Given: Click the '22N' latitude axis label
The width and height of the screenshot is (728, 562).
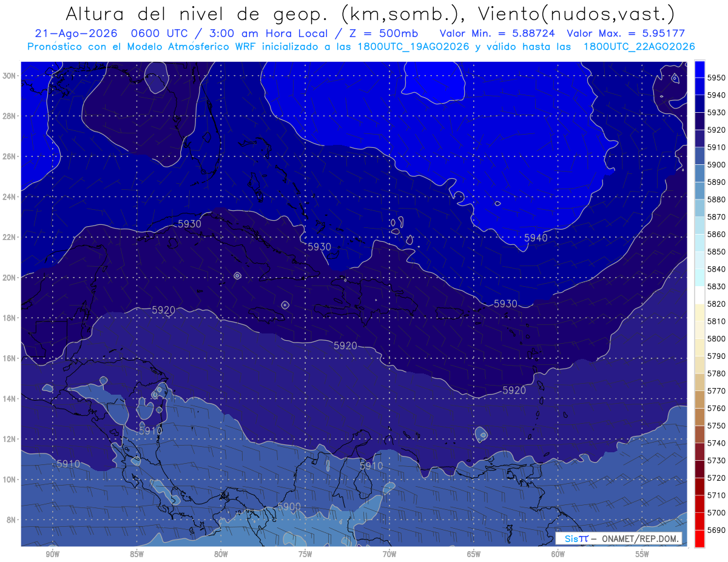Looking at the screenshot, I should (8, 237).
